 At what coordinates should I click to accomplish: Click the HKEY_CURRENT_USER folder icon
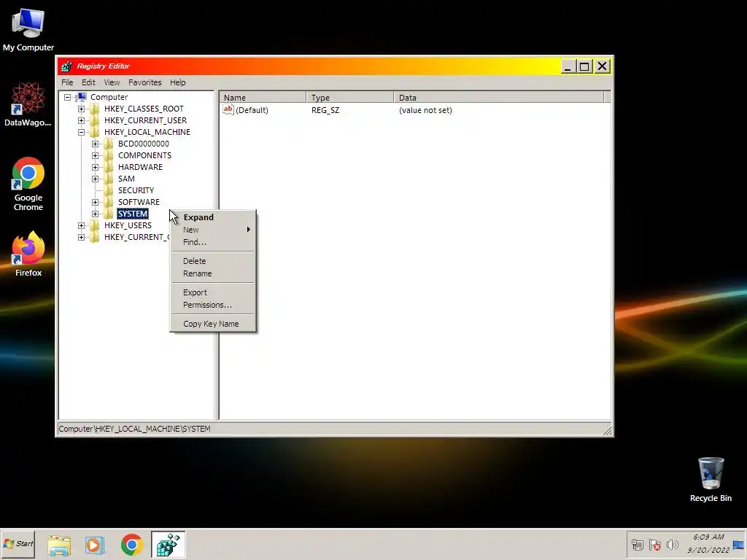coord(95,120)
